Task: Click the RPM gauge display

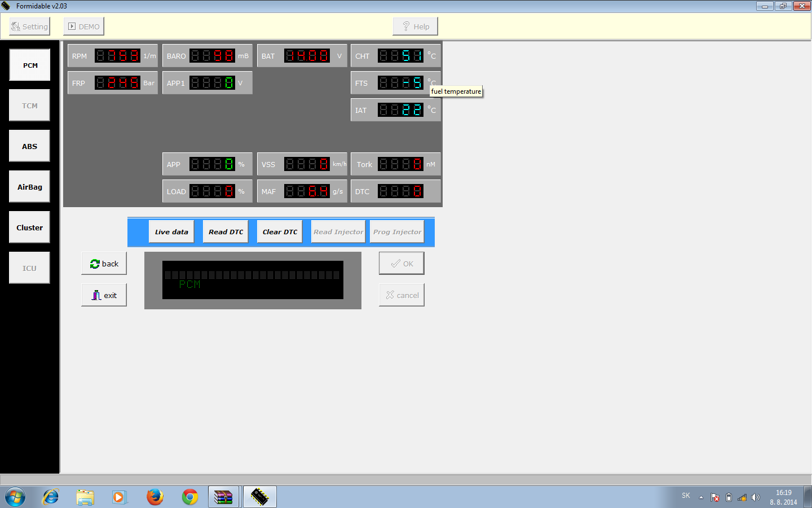Action: (x=117, y=56)
